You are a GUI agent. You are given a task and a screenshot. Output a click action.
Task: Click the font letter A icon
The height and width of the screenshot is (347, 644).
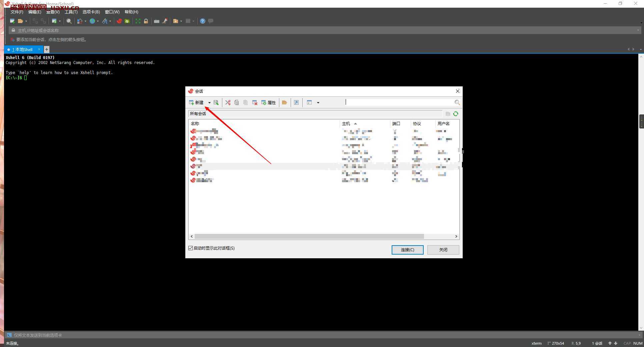point(105,21)
